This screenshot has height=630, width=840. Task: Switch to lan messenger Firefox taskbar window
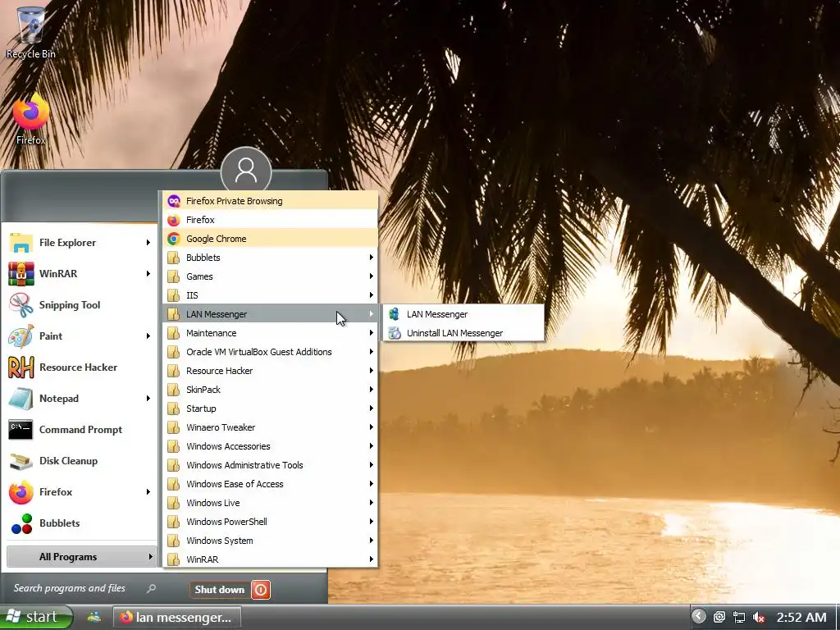click(x=177, y=618)
